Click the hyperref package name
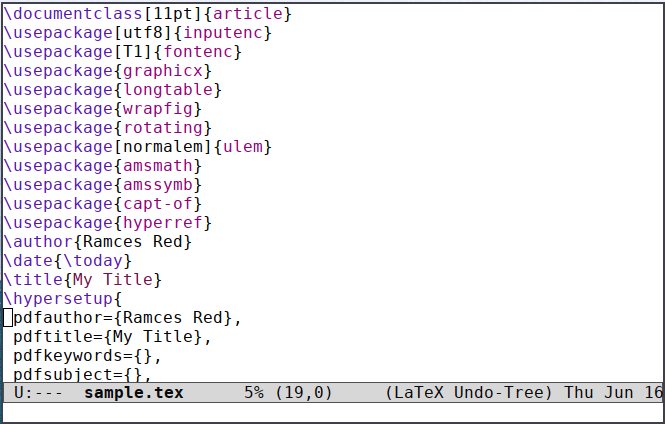Viewport: 665px width, 424px height. (163, 223)
